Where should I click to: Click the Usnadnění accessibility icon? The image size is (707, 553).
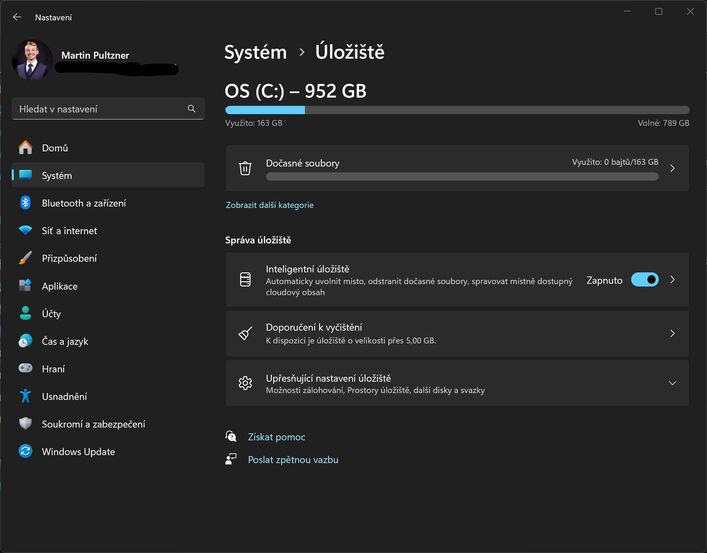point(25,396)
